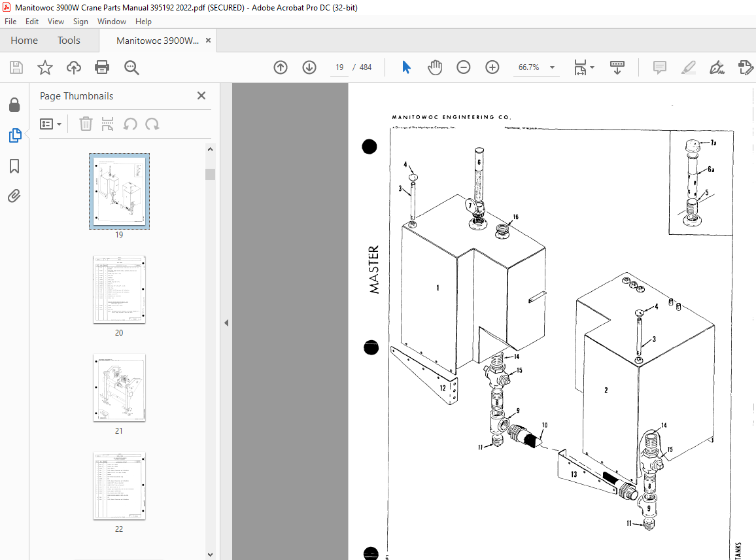Zoom in with the plus circle button

coord(492,67)
